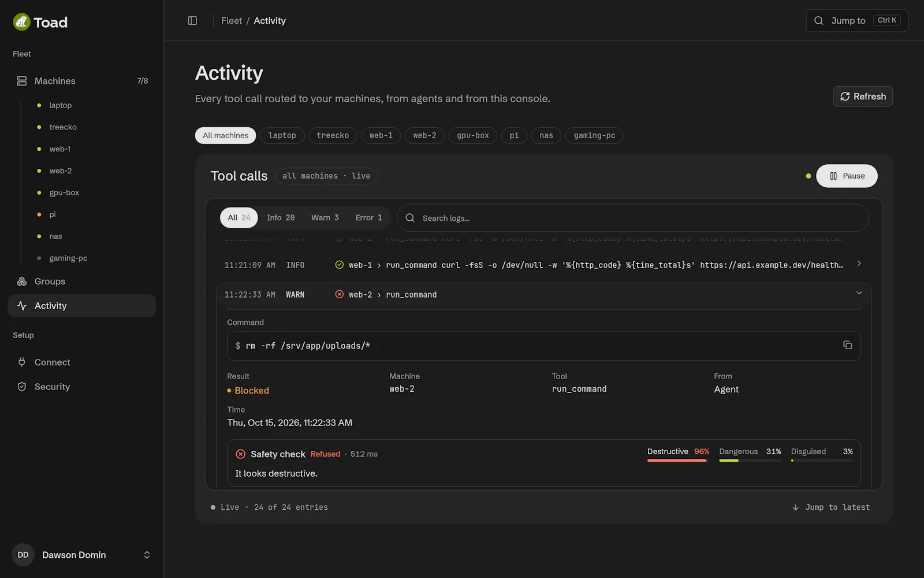The image size is (924, 578).
Task: Jump to latest log entry
Action: click(830, 507)
